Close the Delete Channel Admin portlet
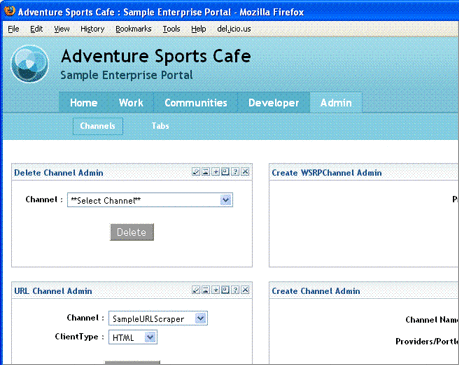 click(245, 172)
